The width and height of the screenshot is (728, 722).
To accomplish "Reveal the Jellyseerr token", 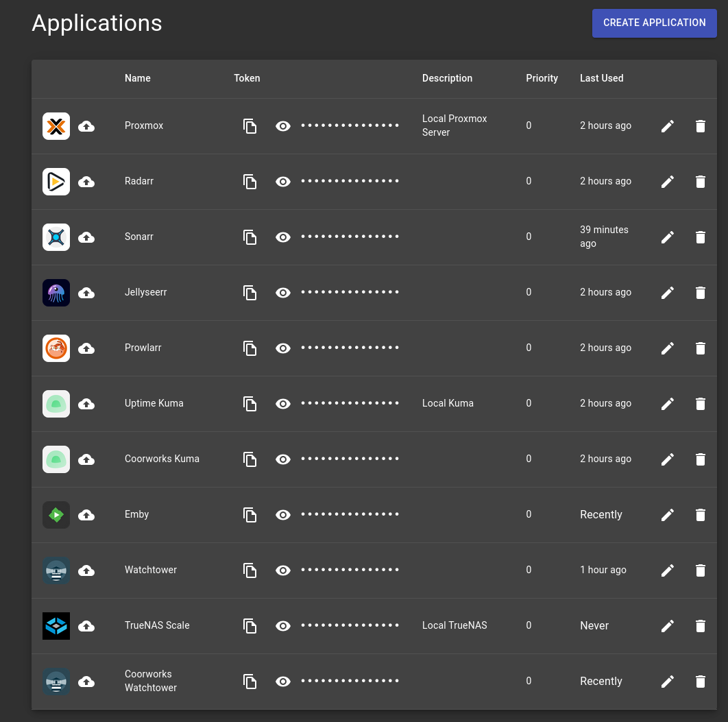I will (x=282, y=293).
